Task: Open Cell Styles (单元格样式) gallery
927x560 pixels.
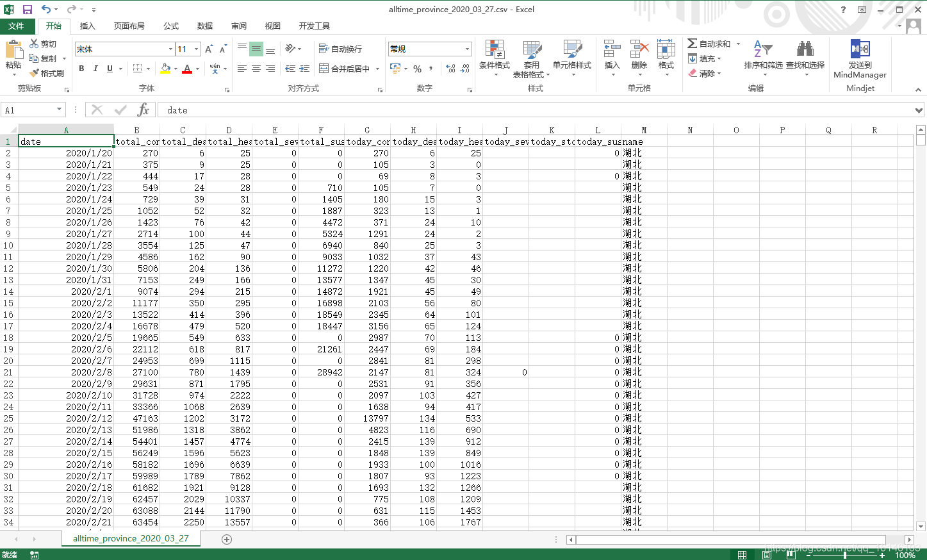Action: 571,58
